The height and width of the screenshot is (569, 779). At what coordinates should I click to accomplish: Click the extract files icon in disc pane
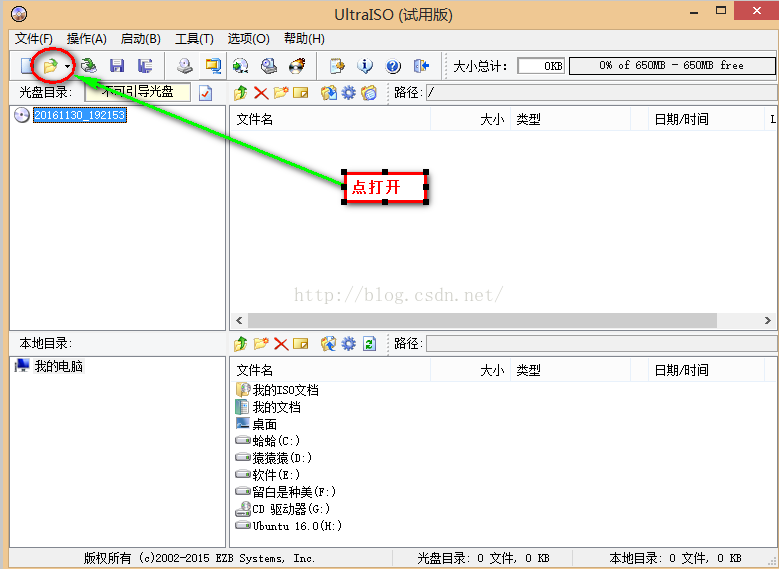point(328,92)
